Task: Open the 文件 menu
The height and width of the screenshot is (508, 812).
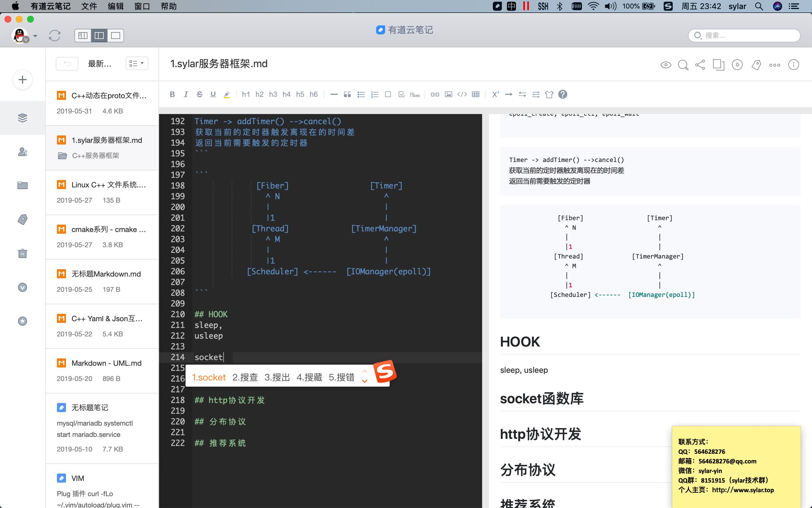Action: pyautogui.click(x=89, y=6)
